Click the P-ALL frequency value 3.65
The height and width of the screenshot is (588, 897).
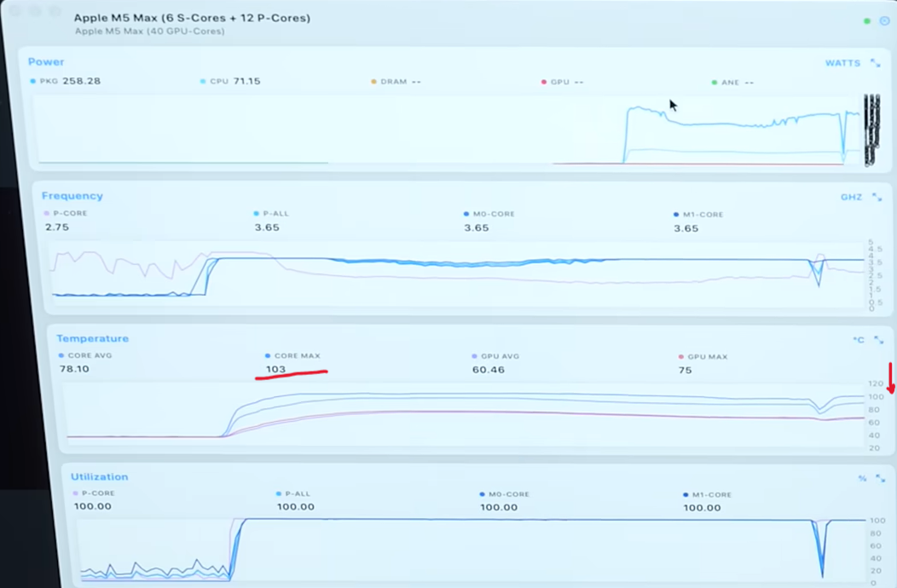click(x=267, y=228)
